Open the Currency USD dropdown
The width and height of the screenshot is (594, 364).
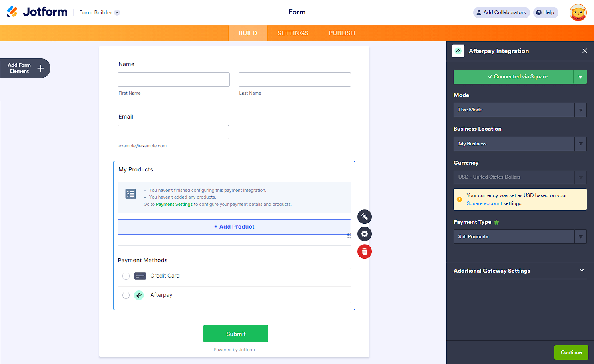520,177
